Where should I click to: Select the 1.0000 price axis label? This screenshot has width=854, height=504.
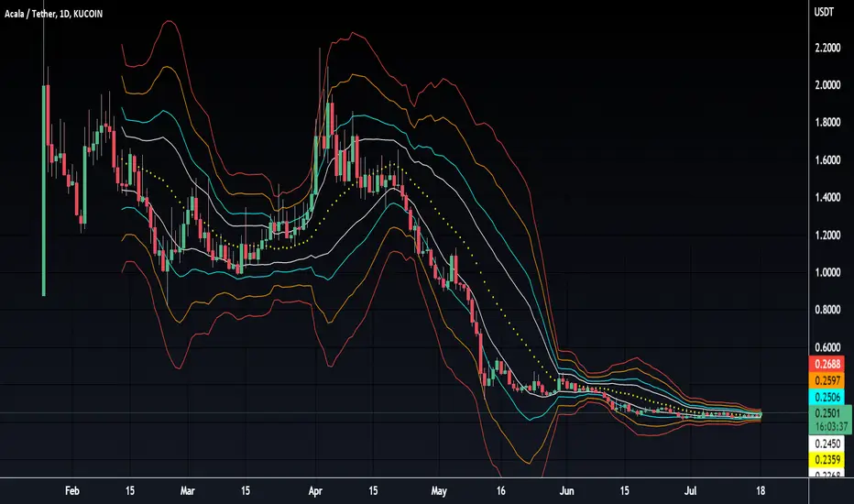pyautogui.click(x=827, y=272)
